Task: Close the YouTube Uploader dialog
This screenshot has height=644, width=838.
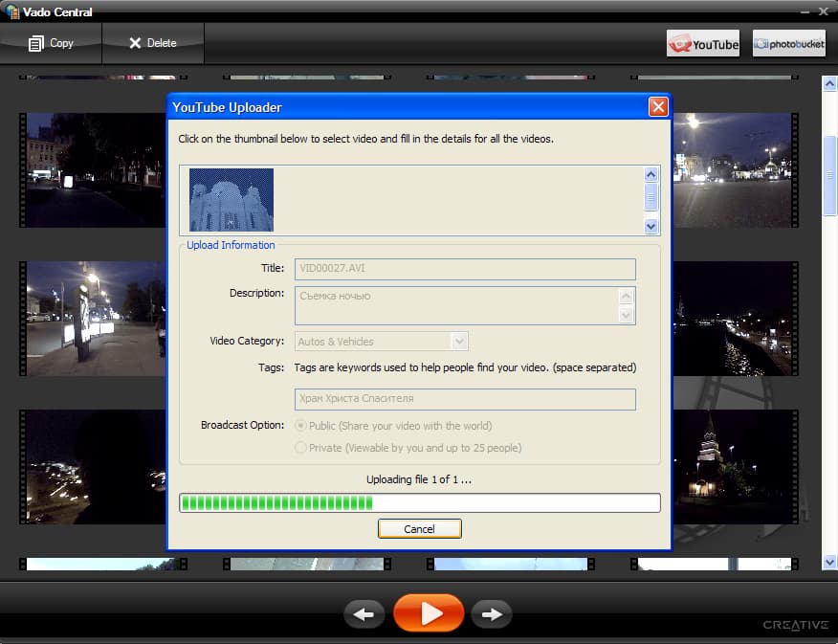Action: pos(658,107)
